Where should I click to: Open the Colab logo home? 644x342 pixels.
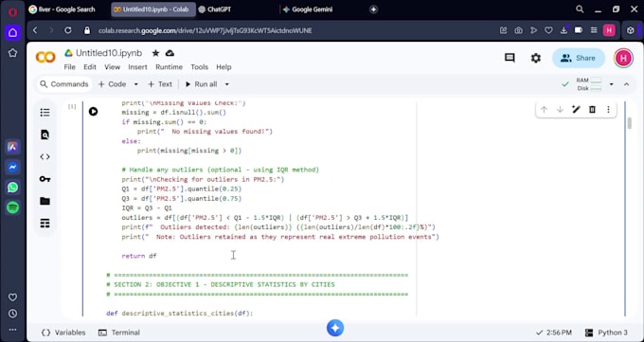tap(45, 57)
